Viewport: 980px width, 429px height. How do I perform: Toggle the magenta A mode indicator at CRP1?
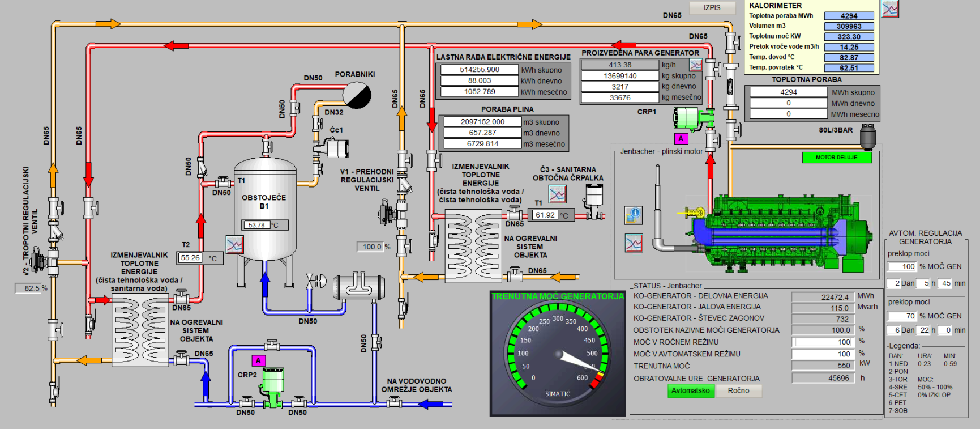681,138
